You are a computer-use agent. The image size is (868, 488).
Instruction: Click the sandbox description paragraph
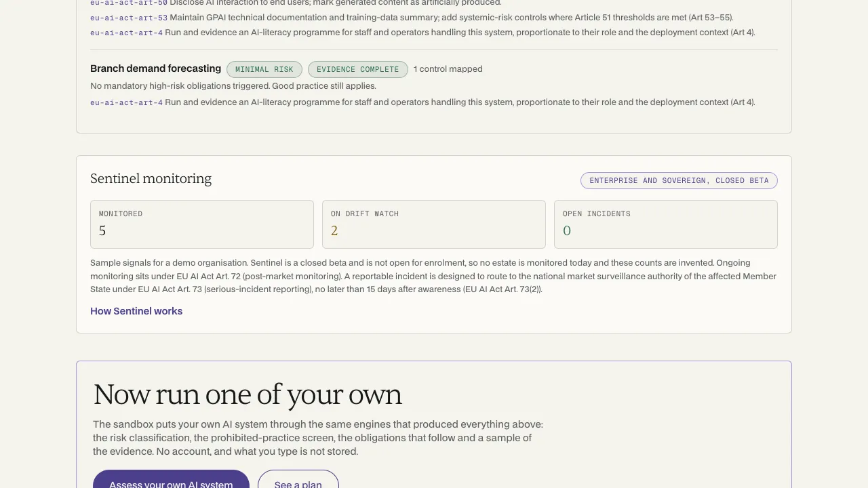pyautogui.click(x=318, y=438)
